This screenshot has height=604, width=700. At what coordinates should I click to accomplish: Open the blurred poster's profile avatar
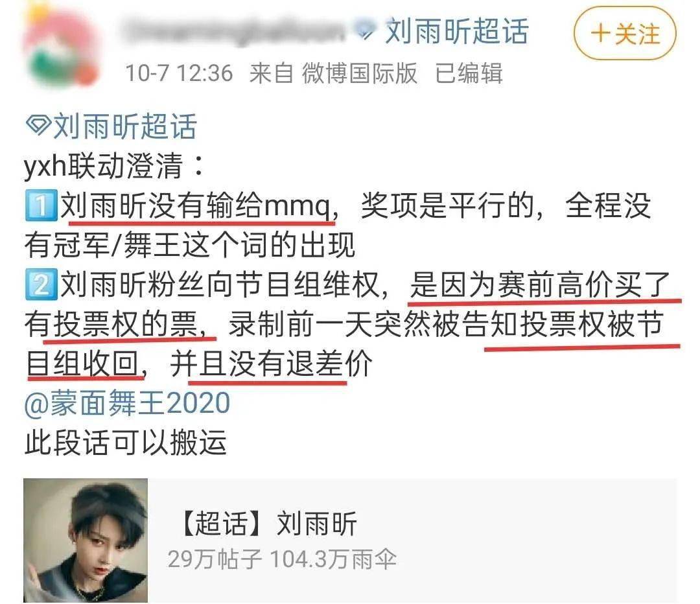pos(60,49)
